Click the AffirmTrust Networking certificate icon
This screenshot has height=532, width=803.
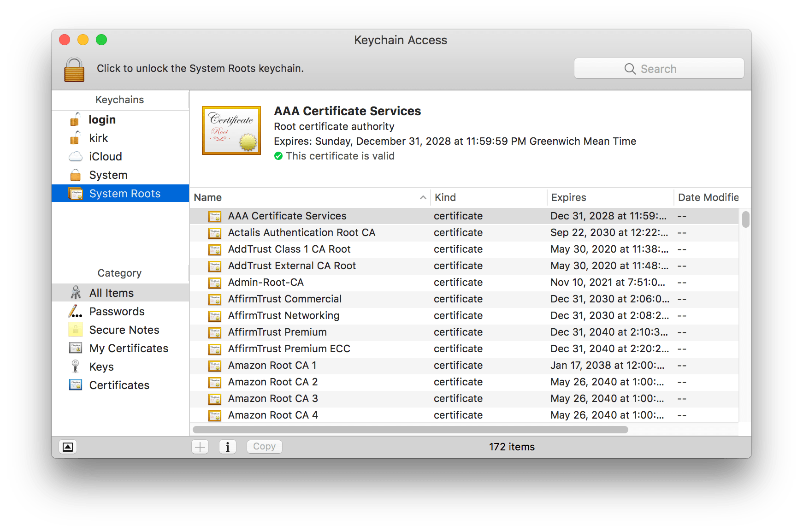[x=215, y=316]
